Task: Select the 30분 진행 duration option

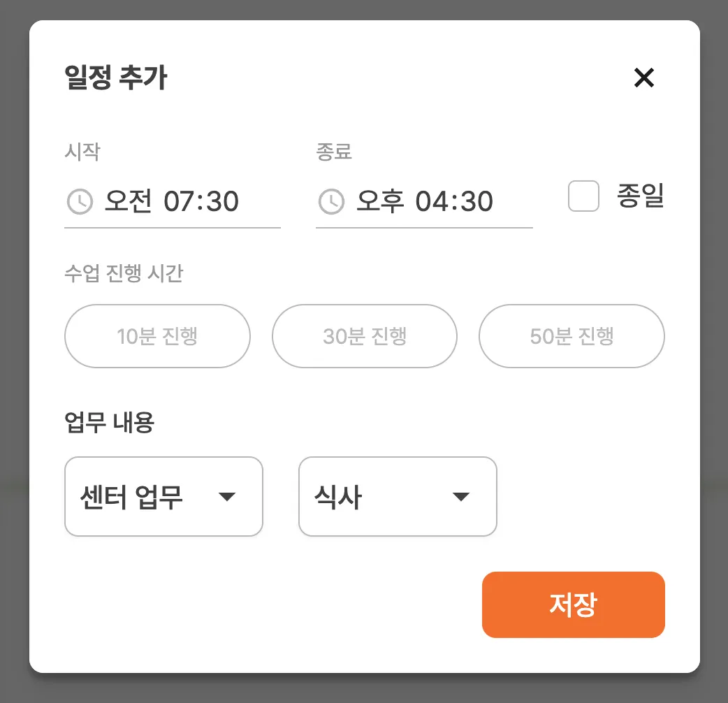Action: 364,336
